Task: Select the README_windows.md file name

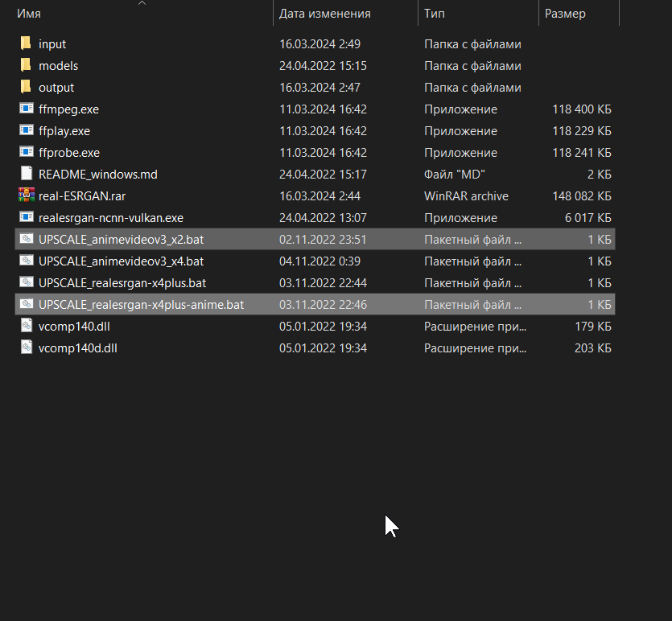Action: pyautogui.click(x=97, y=175)
